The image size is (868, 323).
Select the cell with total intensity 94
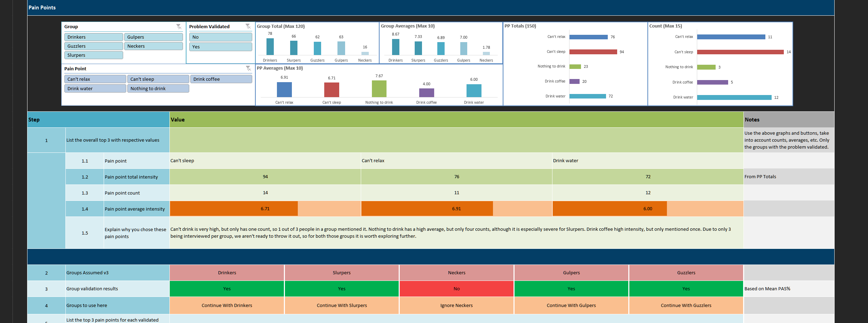coord(265,176)
